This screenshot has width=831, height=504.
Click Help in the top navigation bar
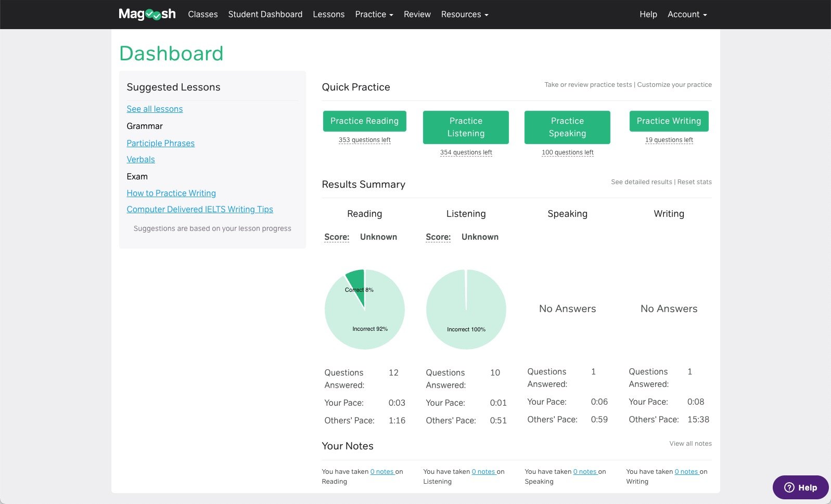point(648,15)
